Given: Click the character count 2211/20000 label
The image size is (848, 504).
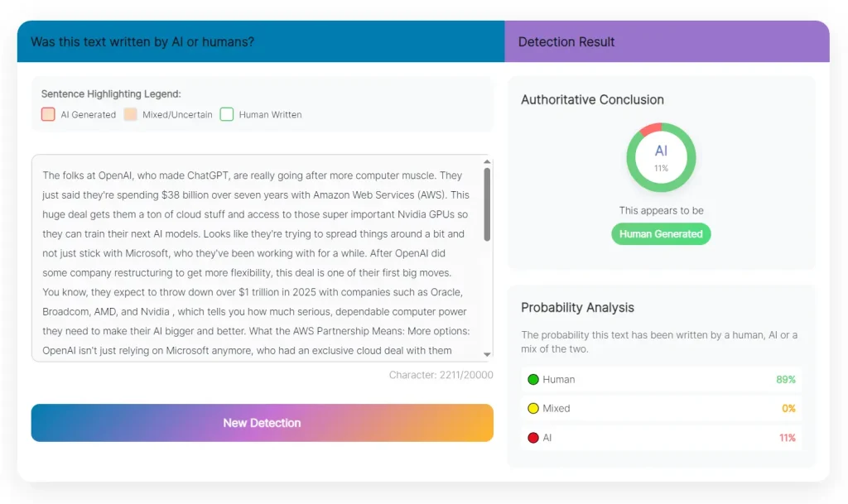Looking at the screenshot, I should click(441, 375).
